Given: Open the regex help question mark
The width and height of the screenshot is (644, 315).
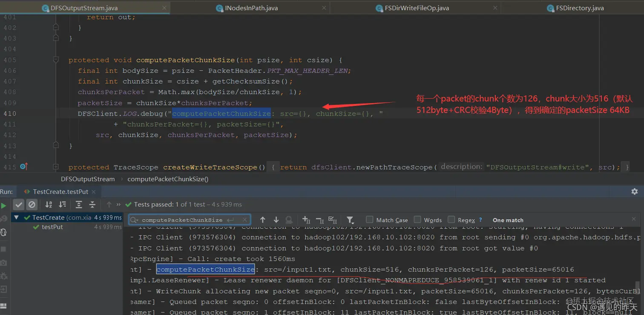Looking at the screenshot, I should [x=481, y=220].
